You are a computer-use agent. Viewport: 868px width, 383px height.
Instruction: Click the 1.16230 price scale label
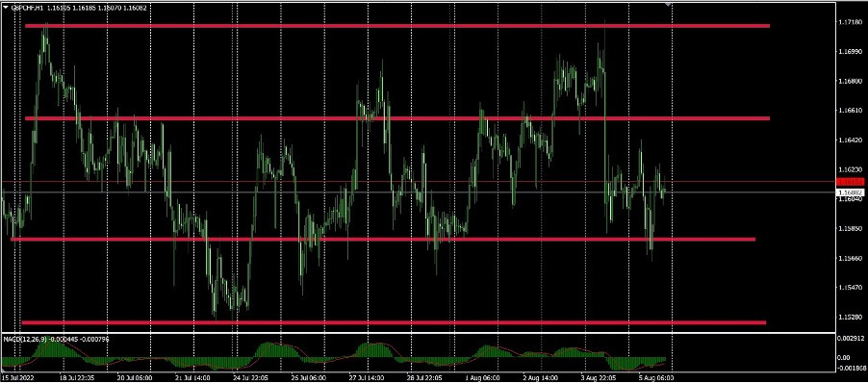pyautogui.click(x=851, y=170)
